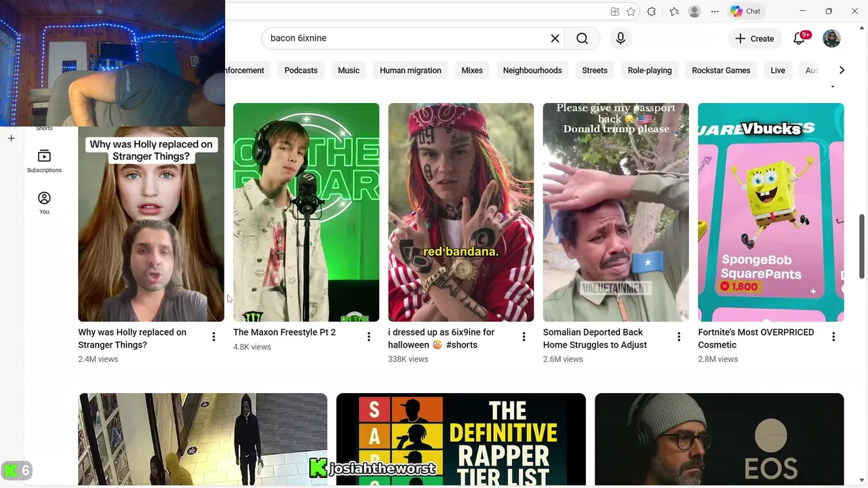Click title Somalian Deported Back Home Struggles to Adjust
Screen dimensions: 868x488
click(x=595, y=339)
